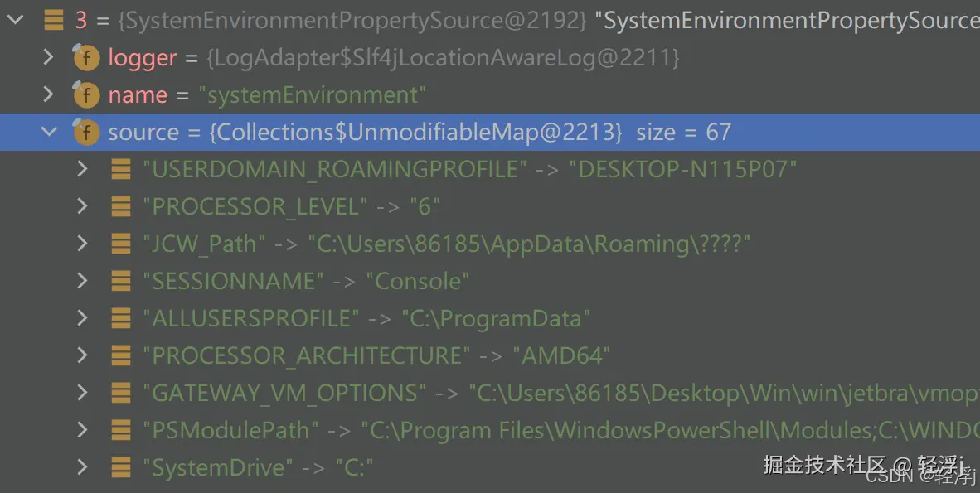Click the entry icon next to SystemDrive

[121, 467]
